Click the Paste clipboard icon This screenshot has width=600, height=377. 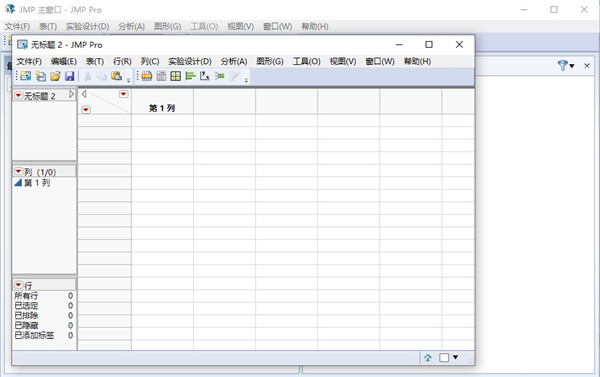(116, 76)
